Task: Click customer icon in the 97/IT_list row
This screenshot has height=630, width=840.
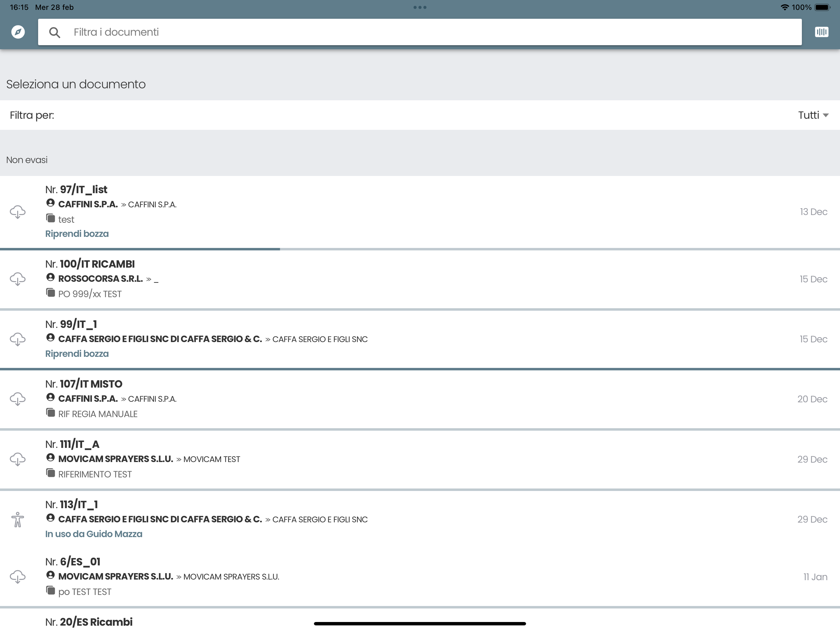Action: [x=50, y=203]
